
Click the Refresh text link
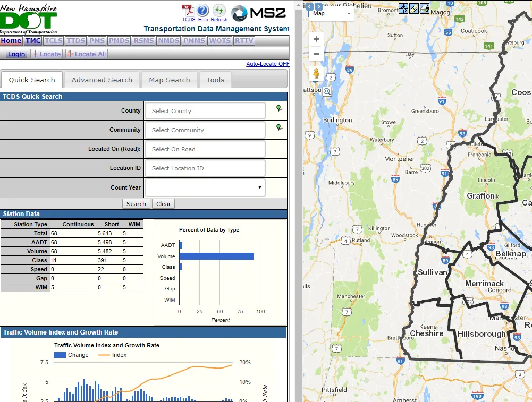[x=219, y=20]
